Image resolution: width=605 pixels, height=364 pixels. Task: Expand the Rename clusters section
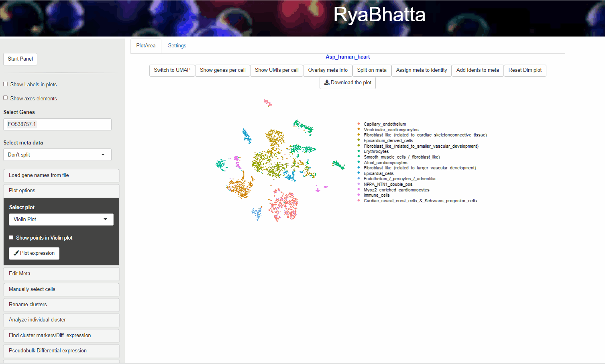click(x=61, y=305)
